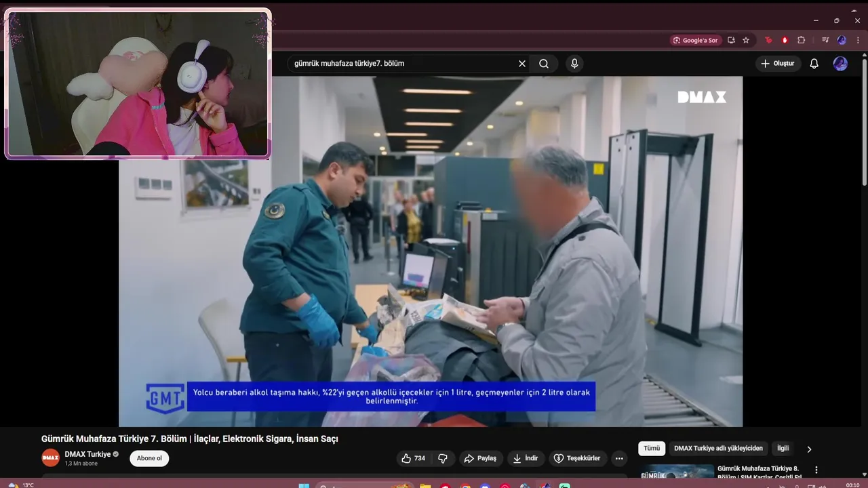868x488 pixels.
Task: Open the DMAX Türkiye channel name link
Action: (x=87, y=454)
